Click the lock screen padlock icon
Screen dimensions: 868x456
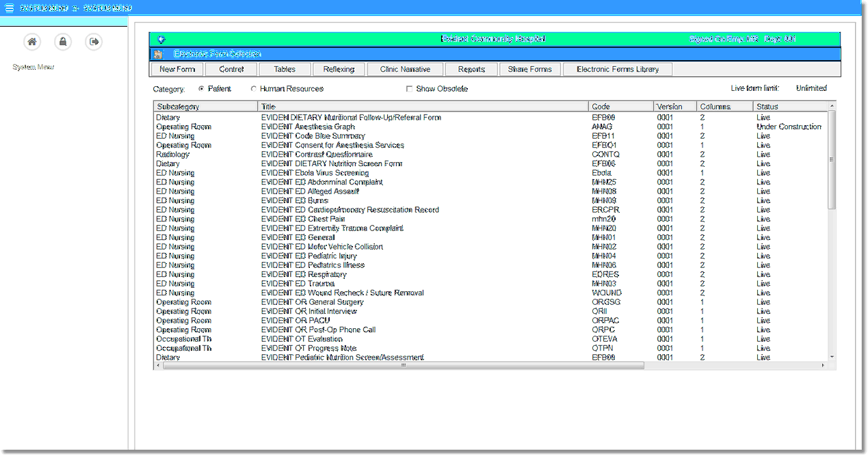pyautogui.click(x=63, y=42)
